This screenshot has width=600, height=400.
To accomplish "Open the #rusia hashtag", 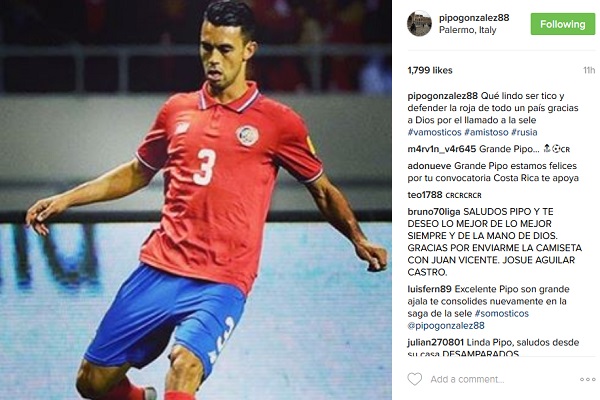I will [x=524, y=132].
